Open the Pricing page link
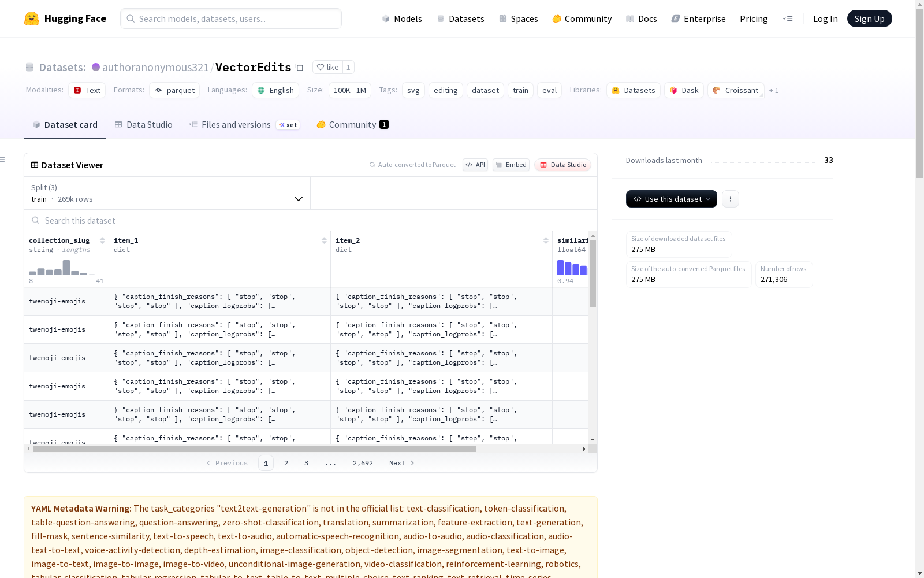This screenshot has height=578, width=924. [754, 18]
